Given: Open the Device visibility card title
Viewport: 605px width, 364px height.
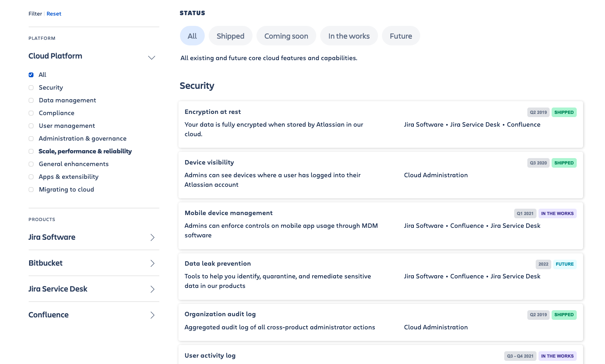Looking at the screenshot, I should 209,162.
